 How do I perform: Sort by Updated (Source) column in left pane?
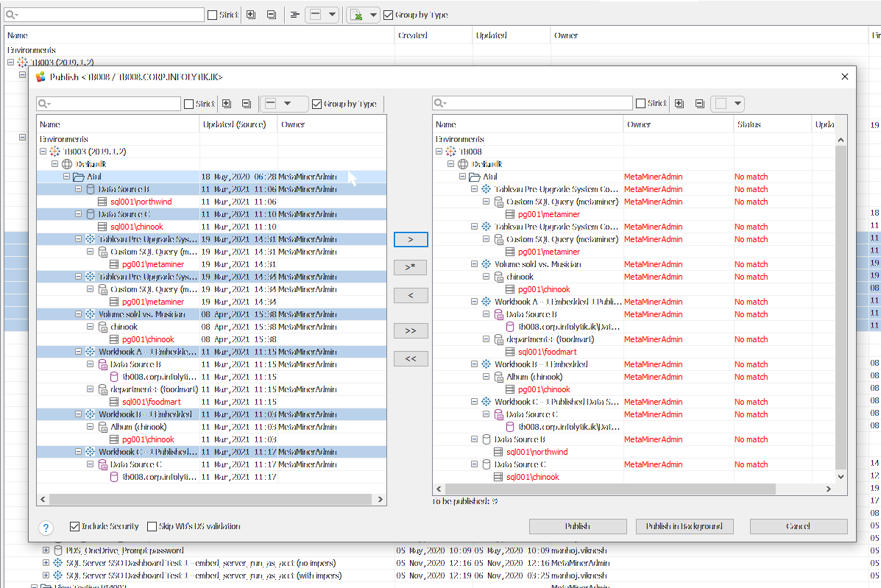tap(238, 124)
